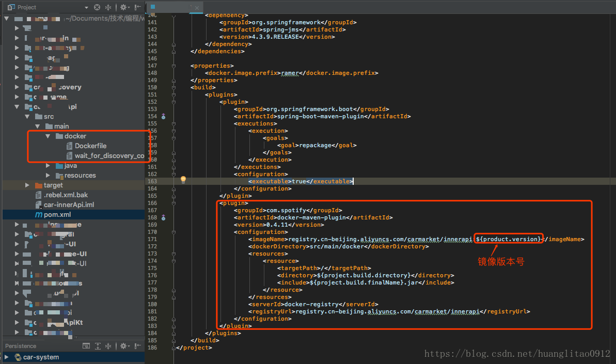Select the open editor tab's file icon
Image resolution: width=616 pixels, height=364 pixels.
pyautogui.click(x=153, y=7)
